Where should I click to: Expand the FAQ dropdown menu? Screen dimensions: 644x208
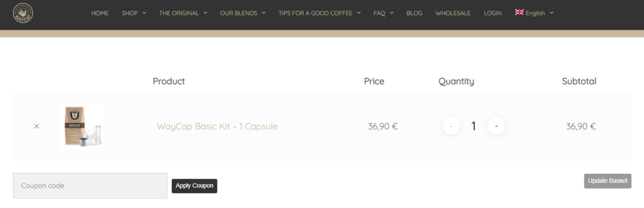(384, 13)
